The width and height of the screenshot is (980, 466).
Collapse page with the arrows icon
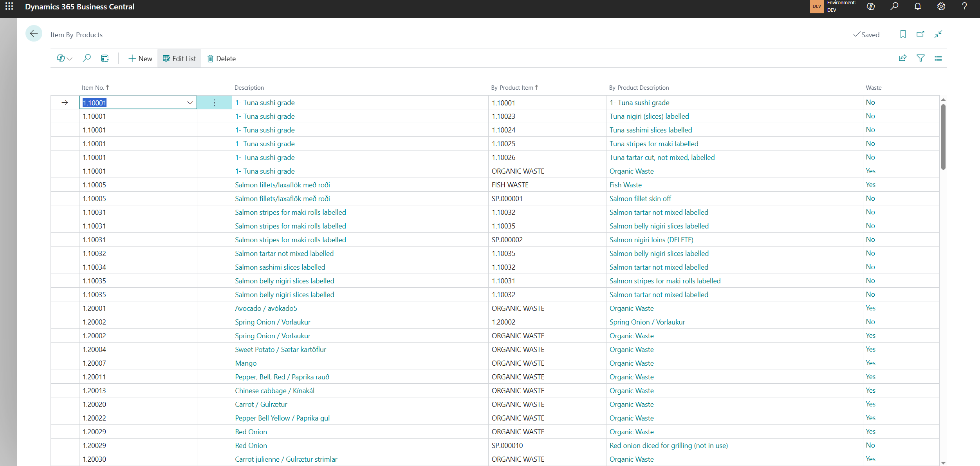click(x=938, y=34)
